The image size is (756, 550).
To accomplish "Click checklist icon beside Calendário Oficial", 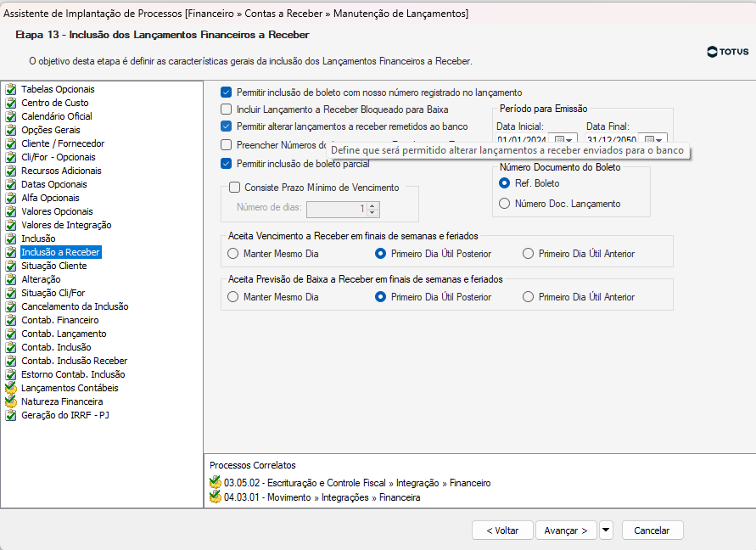I will tap(11, 116).
